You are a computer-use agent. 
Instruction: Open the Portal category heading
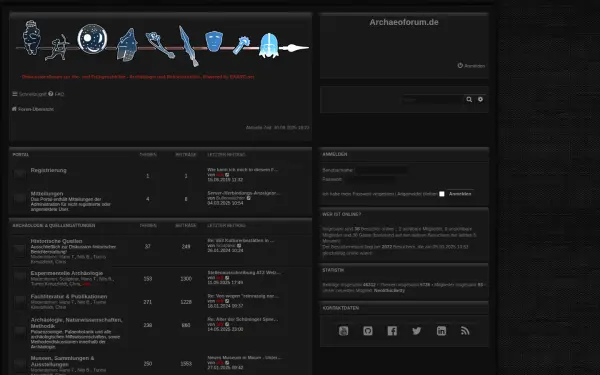[21, 155]
